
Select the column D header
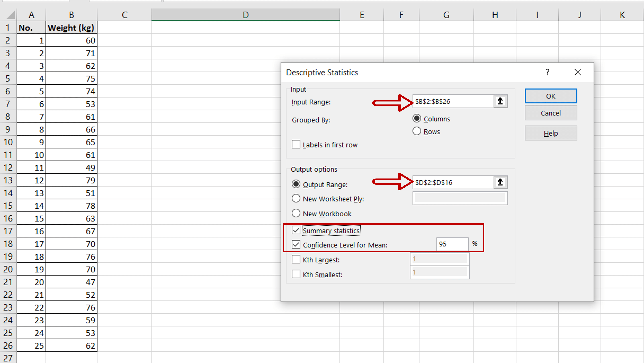pyautogui.click(x=245, y=14)
